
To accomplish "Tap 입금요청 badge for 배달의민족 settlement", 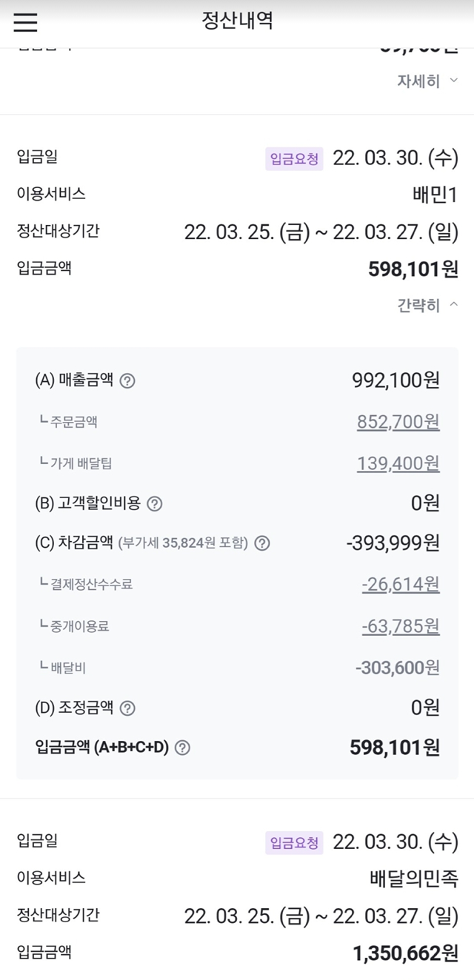I will point(294,843).
